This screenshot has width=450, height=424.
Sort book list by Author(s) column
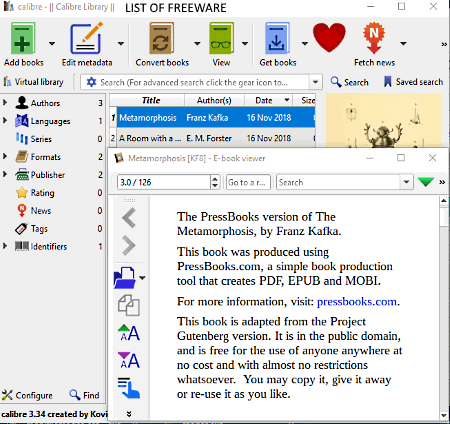click(214, 100)
